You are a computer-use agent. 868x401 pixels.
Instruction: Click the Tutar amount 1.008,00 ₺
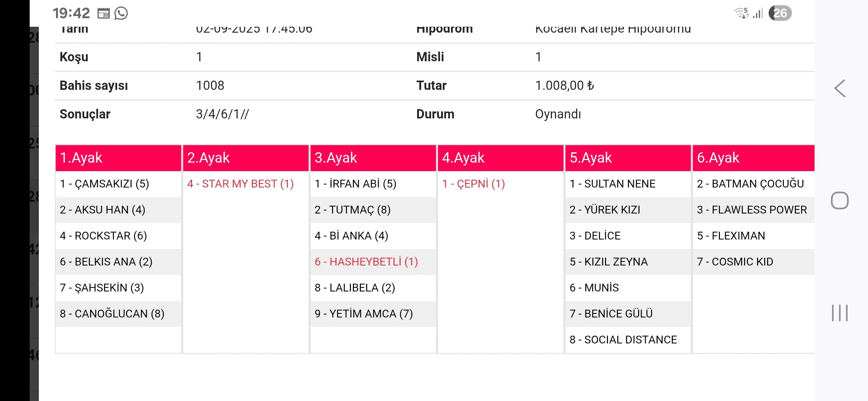point(564,85)
